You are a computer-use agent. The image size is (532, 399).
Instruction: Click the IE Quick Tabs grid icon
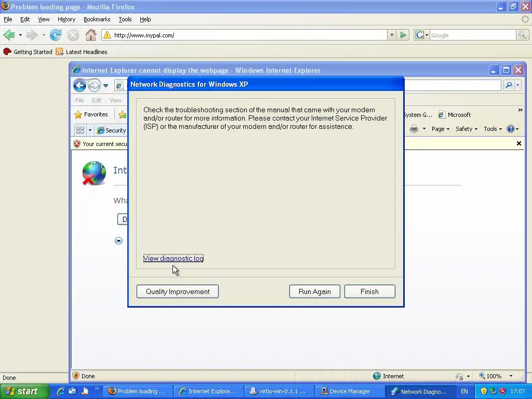tap(81, 130)
